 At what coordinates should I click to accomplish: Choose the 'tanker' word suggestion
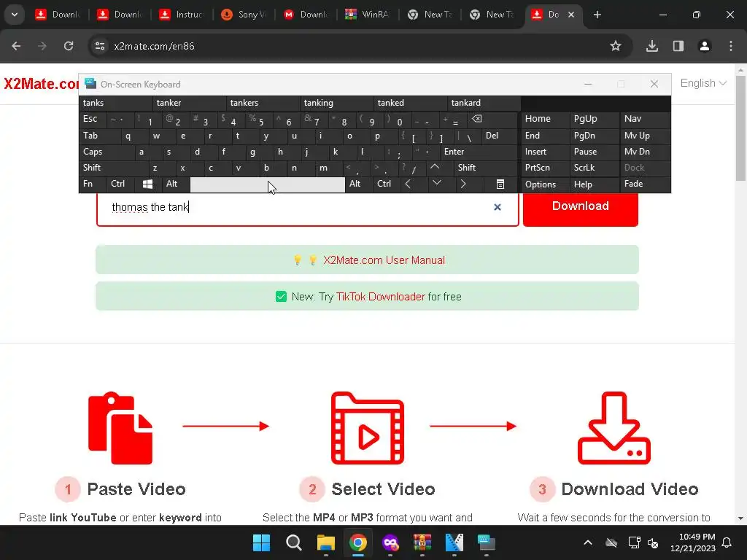190,103
